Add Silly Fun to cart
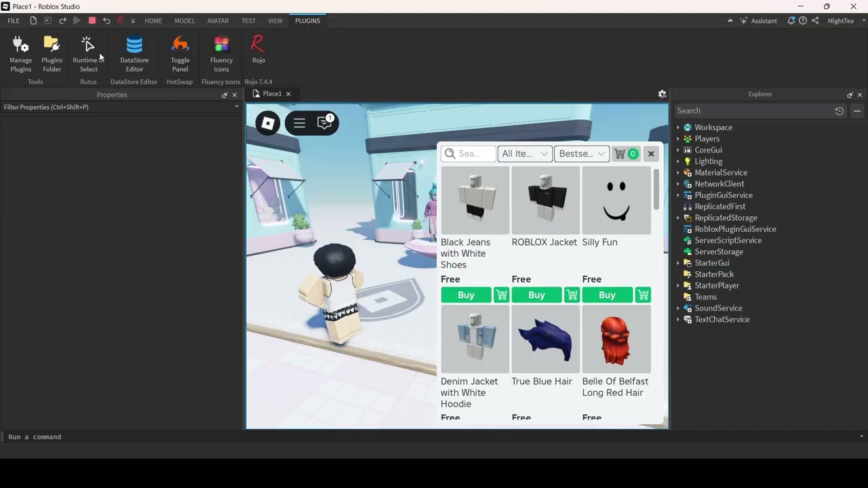868x488 pixels. click(x=642, y=295)
